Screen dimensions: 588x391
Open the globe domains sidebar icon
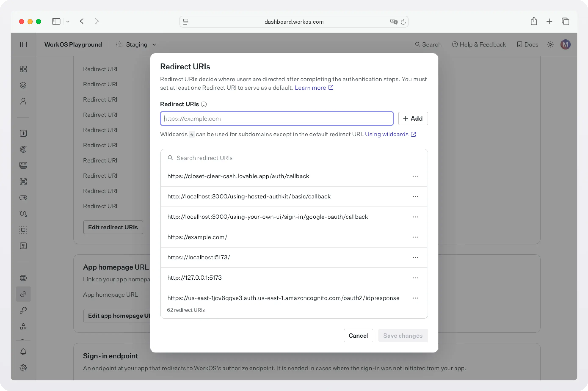(23, 278)
